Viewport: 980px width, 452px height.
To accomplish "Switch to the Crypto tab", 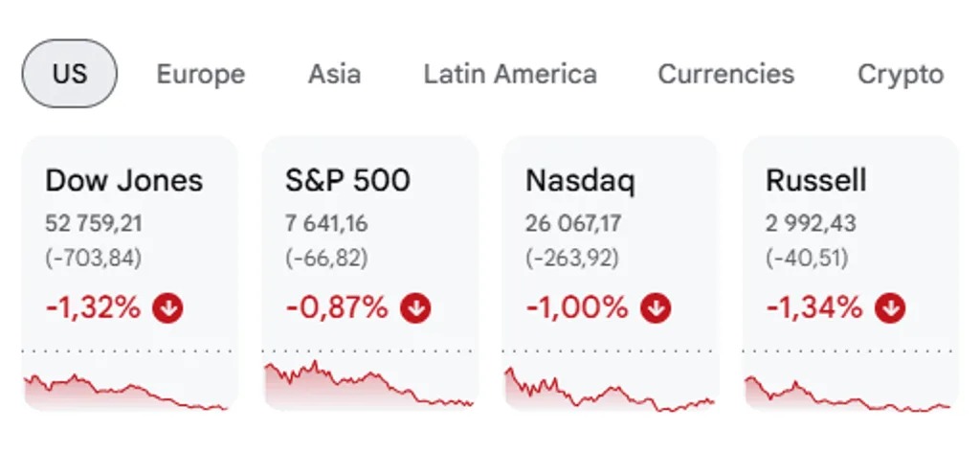I will coord(901,75).
